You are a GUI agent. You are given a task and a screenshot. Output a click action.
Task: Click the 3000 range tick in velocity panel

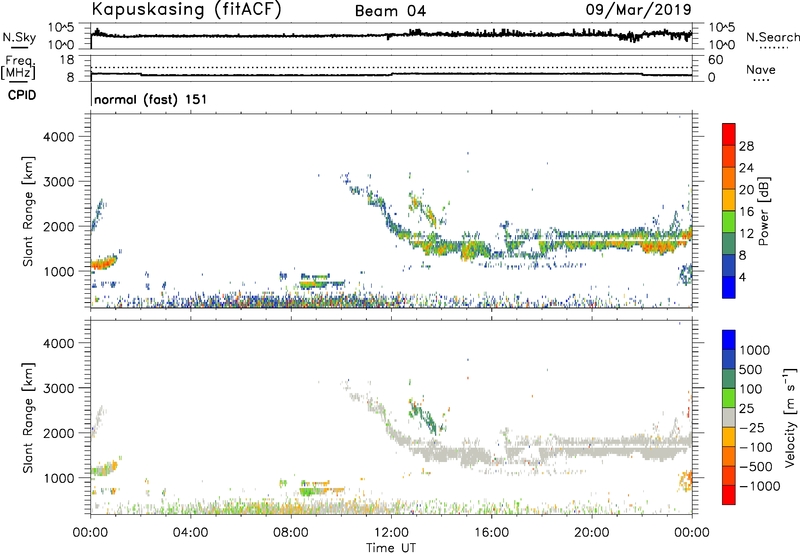pos(59,388)
